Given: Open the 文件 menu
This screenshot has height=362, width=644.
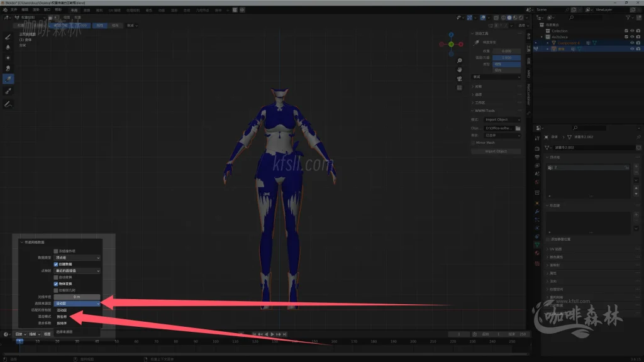Looking at the screenshot, I should click(14, 10).
